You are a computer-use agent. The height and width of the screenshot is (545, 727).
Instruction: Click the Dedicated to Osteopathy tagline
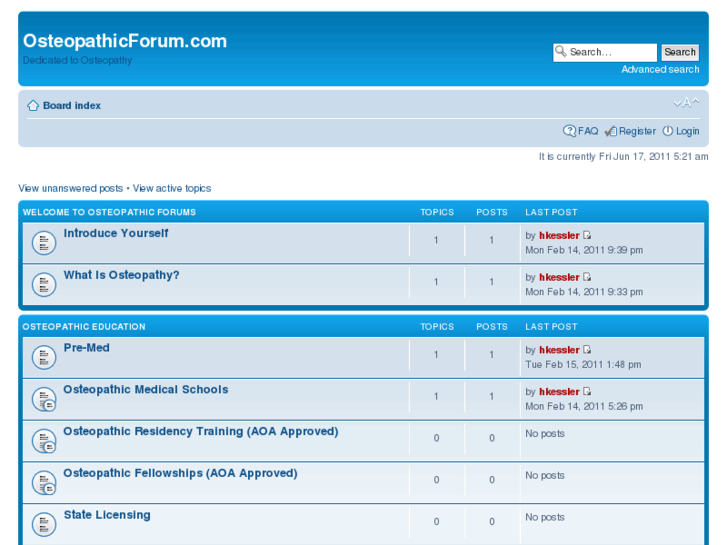tap(77, 60)
